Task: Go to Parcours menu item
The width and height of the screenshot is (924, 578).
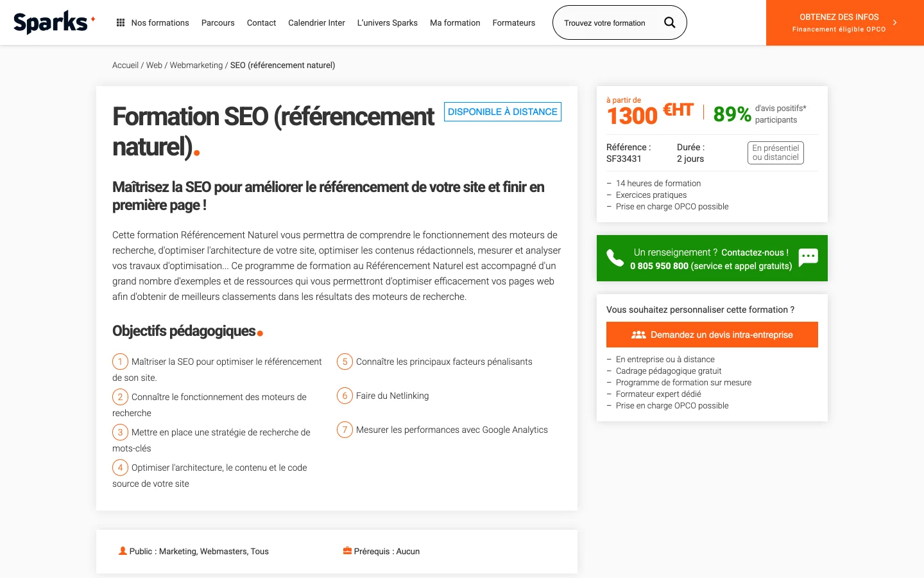Action: 218,22
